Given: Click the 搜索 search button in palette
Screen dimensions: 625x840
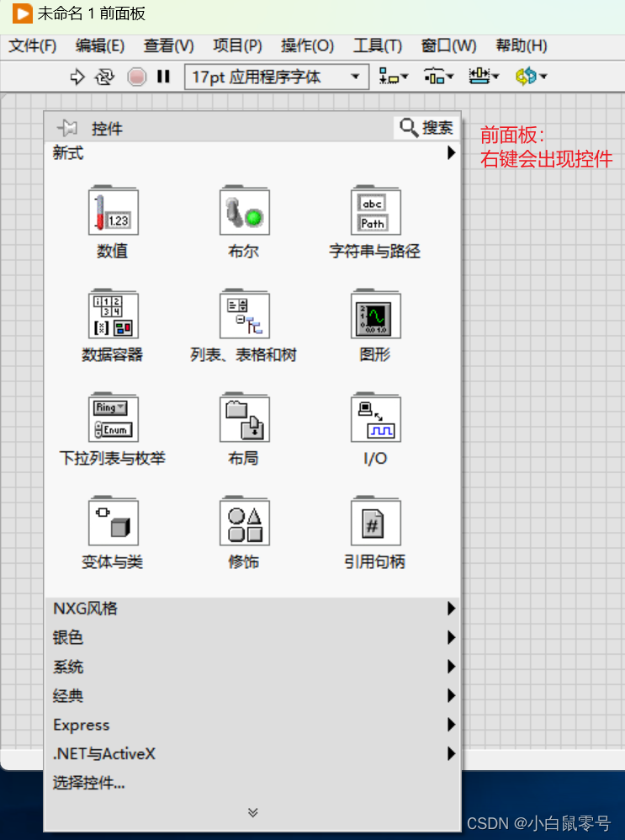Looking at the screenshot, I should (x=426, y=127).
